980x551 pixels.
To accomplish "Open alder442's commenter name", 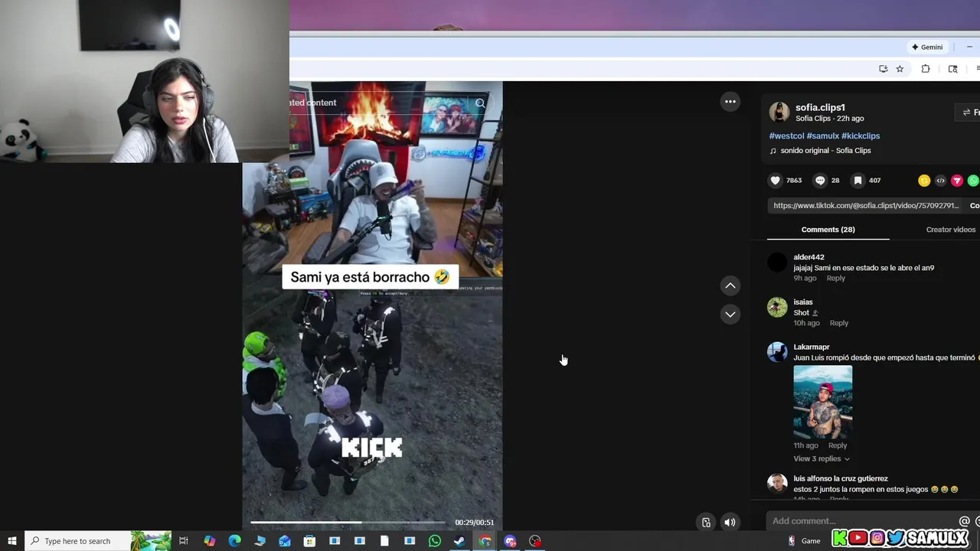I will pos(808,257).
